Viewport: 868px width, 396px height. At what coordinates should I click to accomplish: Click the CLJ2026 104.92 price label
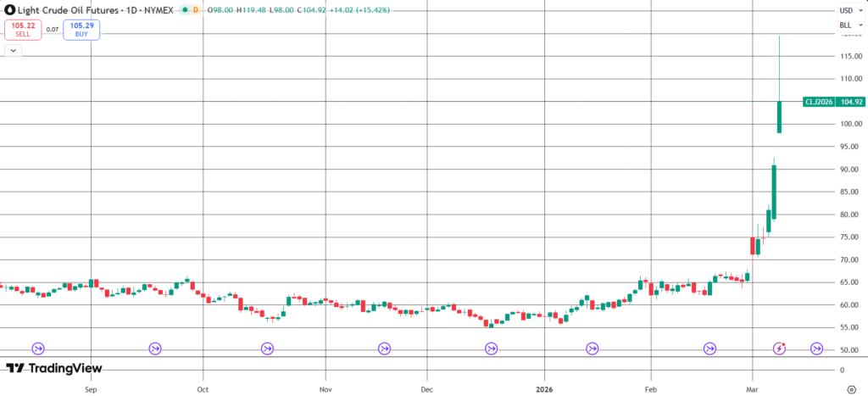[833, 102]
